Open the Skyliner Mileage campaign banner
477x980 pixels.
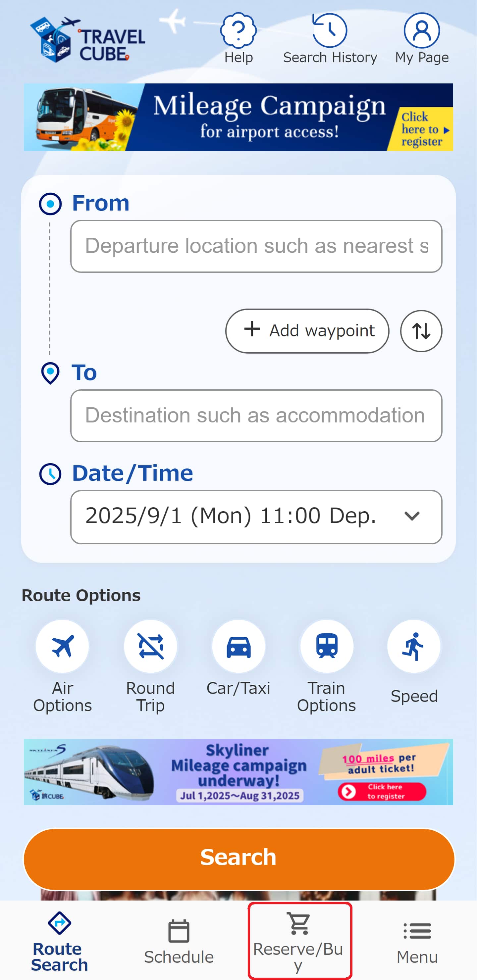(238, 771)
